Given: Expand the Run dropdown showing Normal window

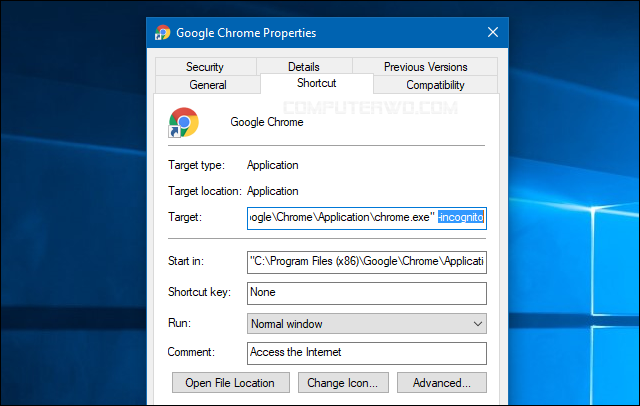Looking at the screenshot, I should 367,324.
